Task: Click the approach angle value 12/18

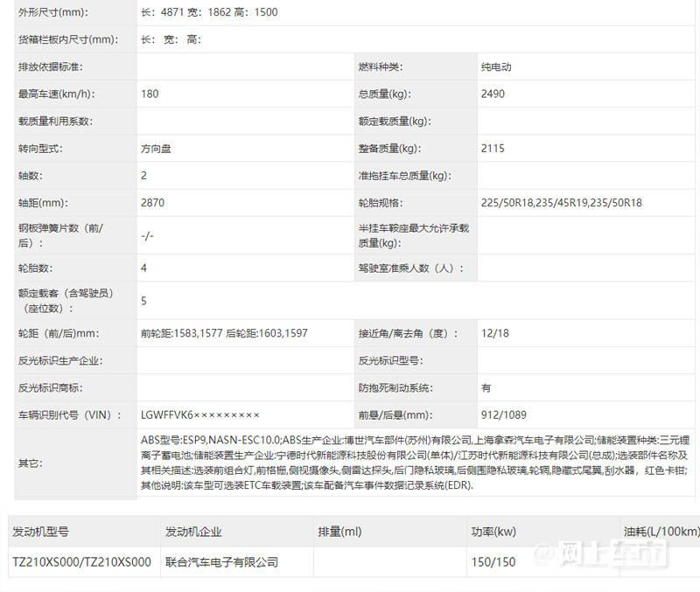Action: (495, 333)
